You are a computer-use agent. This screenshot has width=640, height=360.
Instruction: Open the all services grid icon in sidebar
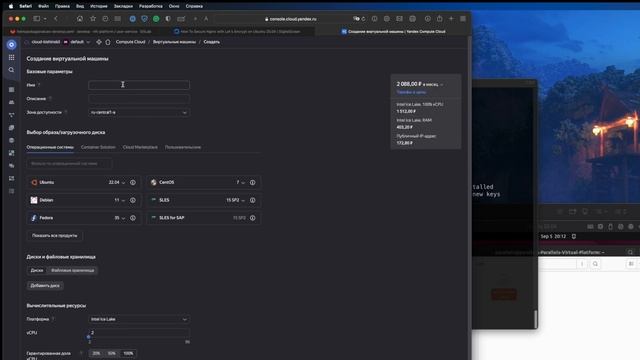[x=11, y=58]
